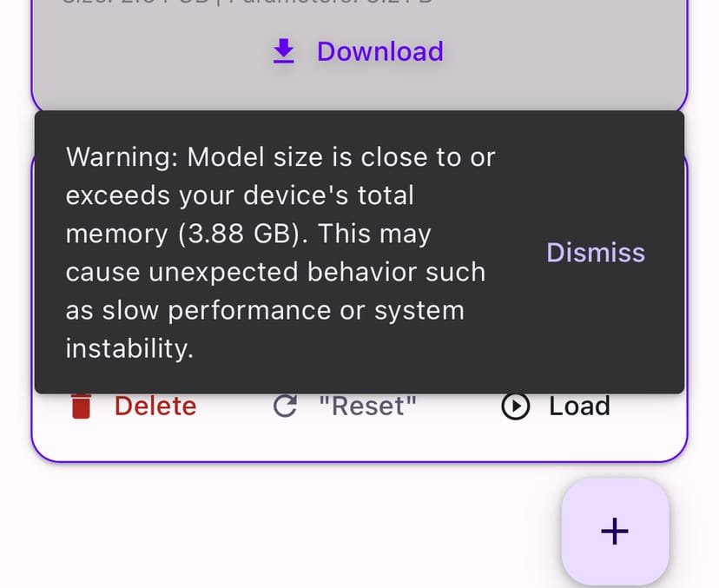Click the play-circle icon beside Load
The width and height of the screenshot is (719, 588).
click(516, 406)
